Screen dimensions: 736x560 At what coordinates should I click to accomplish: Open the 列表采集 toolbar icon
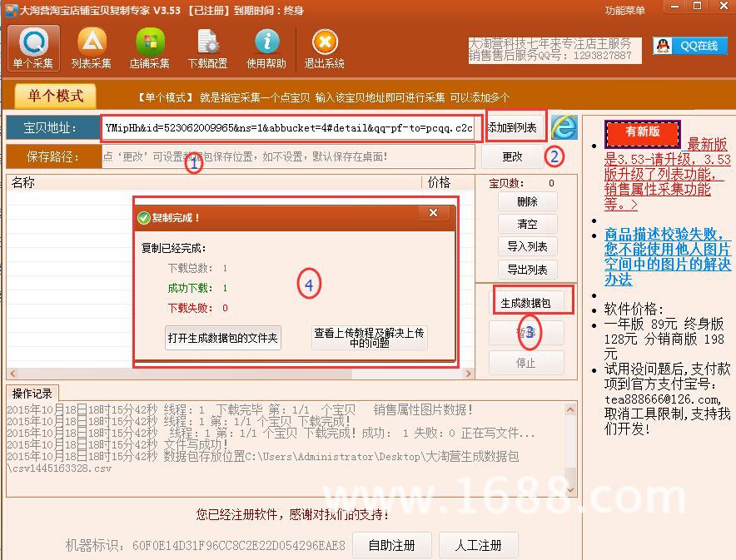(x=92, y=48)
